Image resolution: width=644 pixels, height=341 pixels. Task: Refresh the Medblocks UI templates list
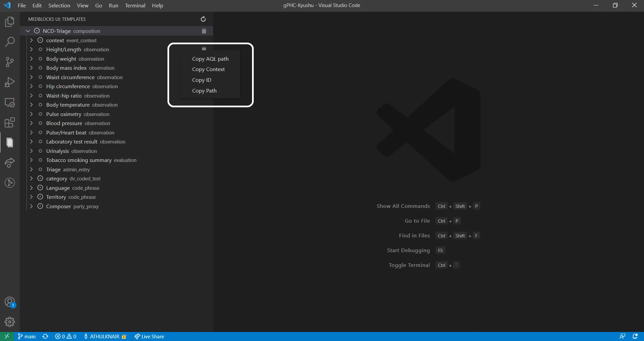coord(203,19)
